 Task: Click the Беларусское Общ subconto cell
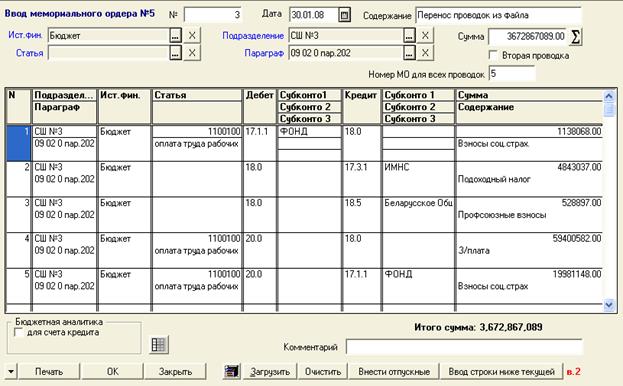[418, 203]
